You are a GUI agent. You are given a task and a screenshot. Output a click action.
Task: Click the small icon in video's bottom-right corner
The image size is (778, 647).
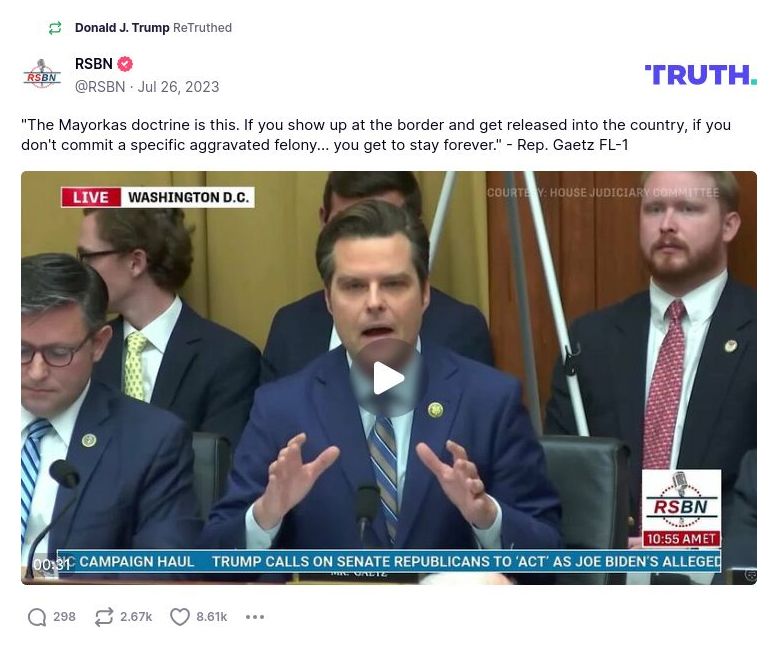(x=751, y=575)
